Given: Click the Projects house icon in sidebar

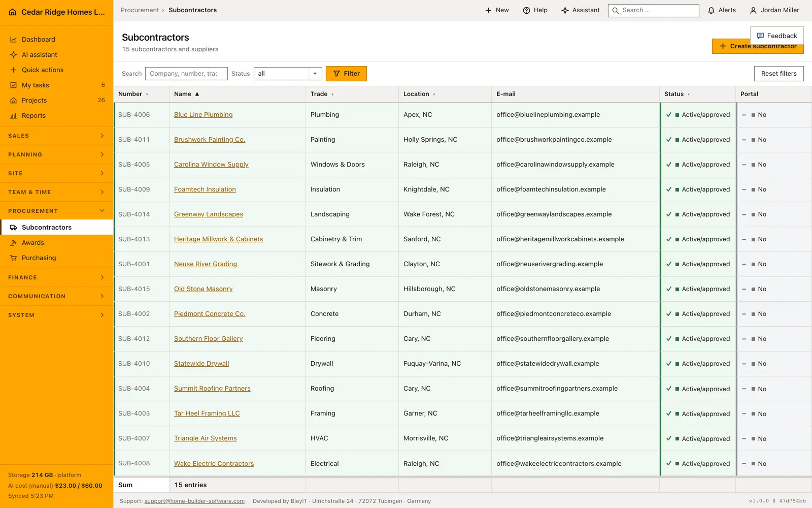Looking at the screenshot, I should pos(14,101).
